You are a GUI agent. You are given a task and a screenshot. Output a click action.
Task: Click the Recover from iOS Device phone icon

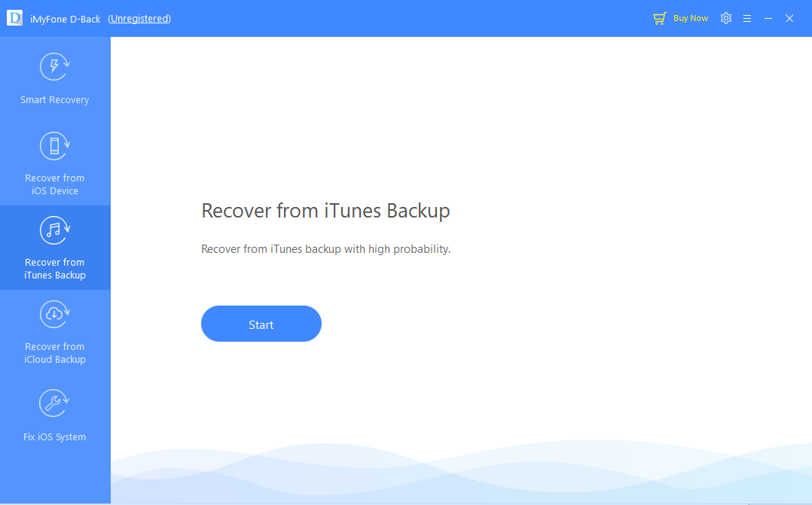[x=54, y=146]
